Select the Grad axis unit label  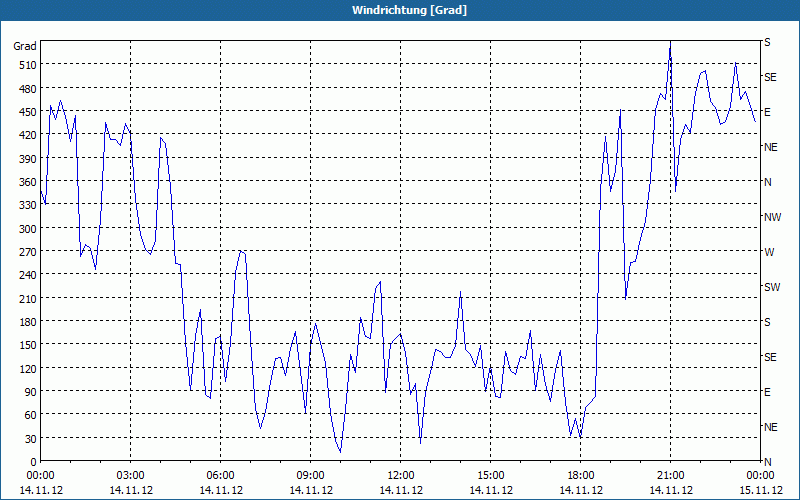coord(25,46)
